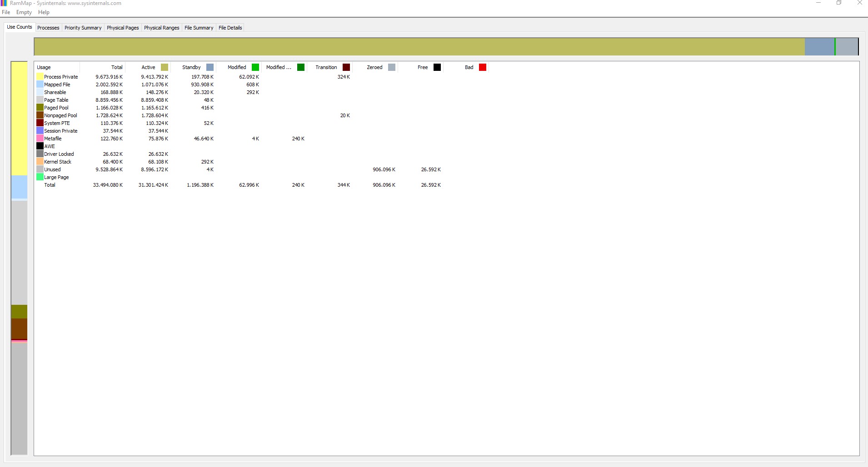The height and width of the screenshot is (467, 868).
Task: Click the Usage column header
Action: (57, 67)
